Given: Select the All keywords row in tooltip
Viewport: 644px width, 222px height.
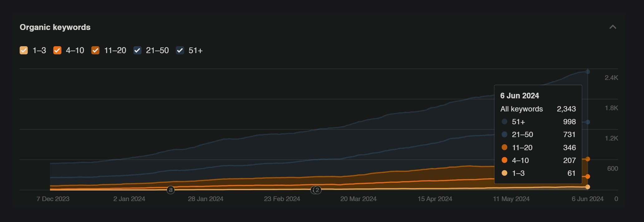Looking at the screenshot, I should tap(538, 109).
